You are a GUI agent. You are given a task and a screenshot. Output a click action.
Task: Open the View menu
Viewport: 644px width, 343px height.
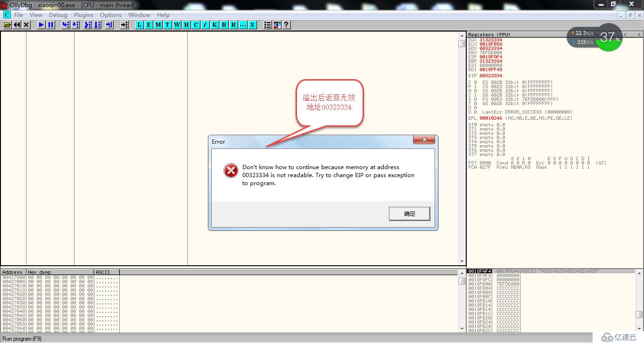coord(36,15)
